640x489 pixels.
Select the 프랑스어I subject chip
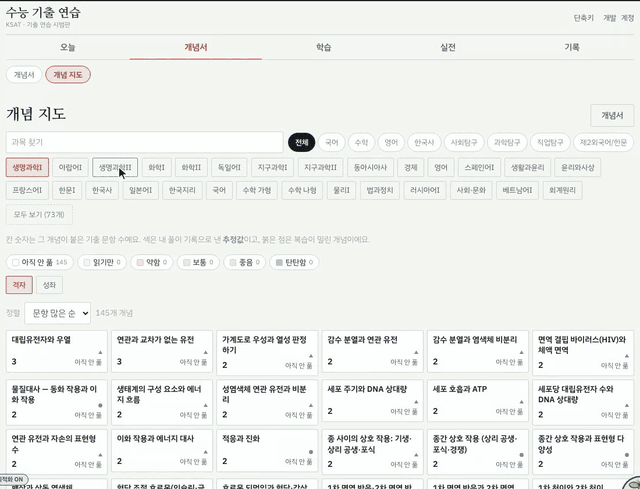pyautogui.click(x=27, y=190)
